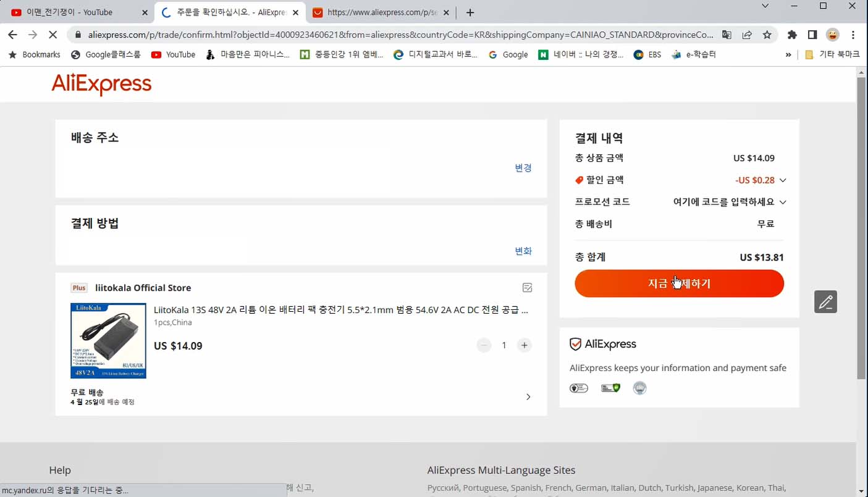Open the 중등인강 1위 엠베 bookmark
The width and height of the screenshot is (868, 497).
point(342,54)
